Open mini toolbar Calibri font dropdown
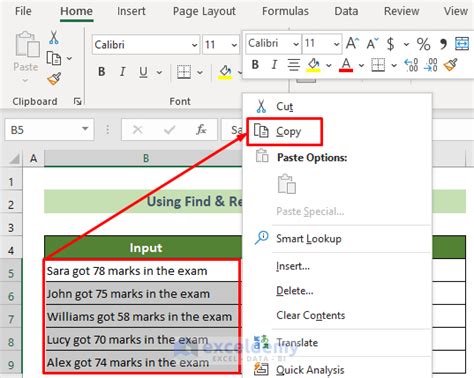474x378 pixels. click(296, 44)
